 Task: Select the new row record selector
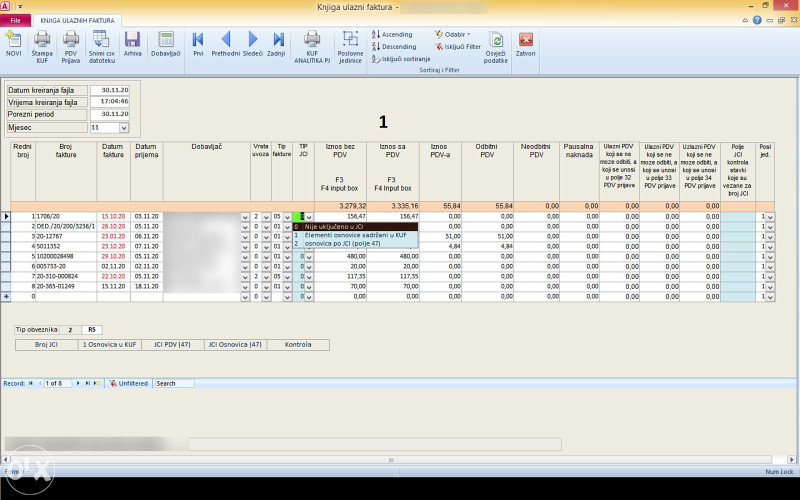pos(6,296)
